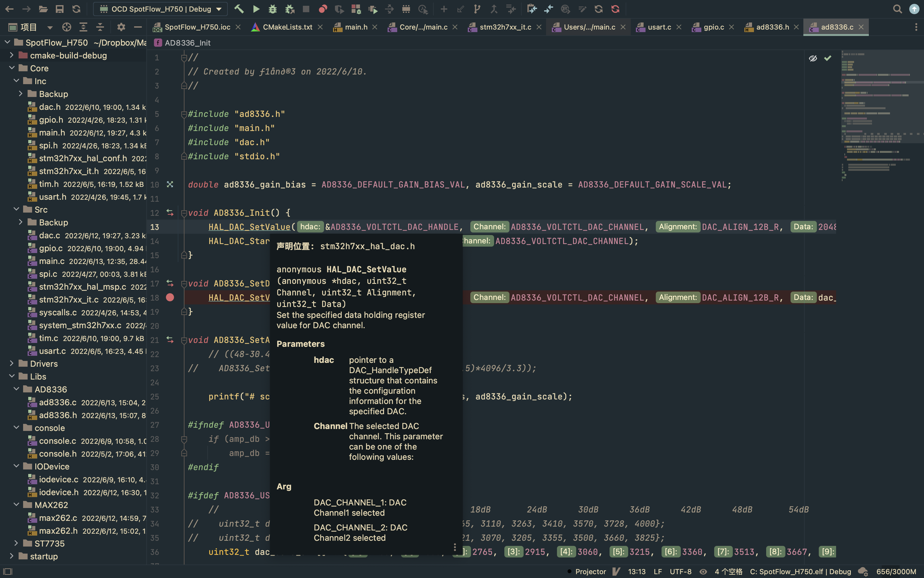This screenshot has width=924, height=578.
Task: Click the SpotFlow_H750.elf Debug status widget
Action: [800, 572]
